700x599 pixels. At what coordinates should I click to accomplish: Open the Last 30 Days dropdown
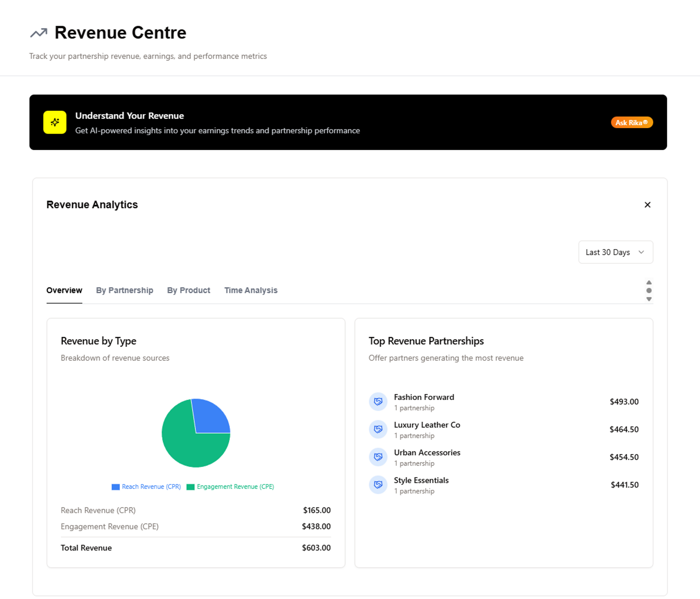point(615,252)
